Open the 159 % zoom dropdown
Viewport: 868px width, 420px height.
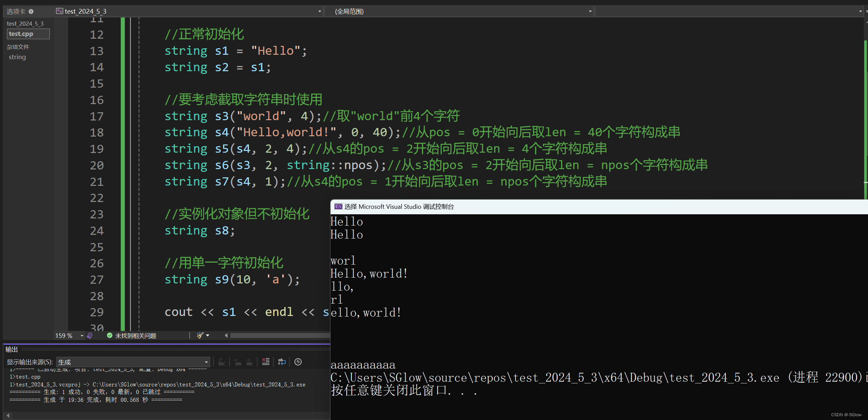82,335
